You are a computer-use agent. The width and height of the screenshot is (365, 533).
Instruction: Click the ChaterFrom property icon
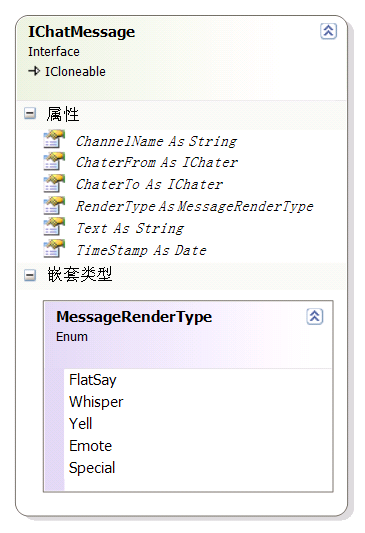point(54,161)
